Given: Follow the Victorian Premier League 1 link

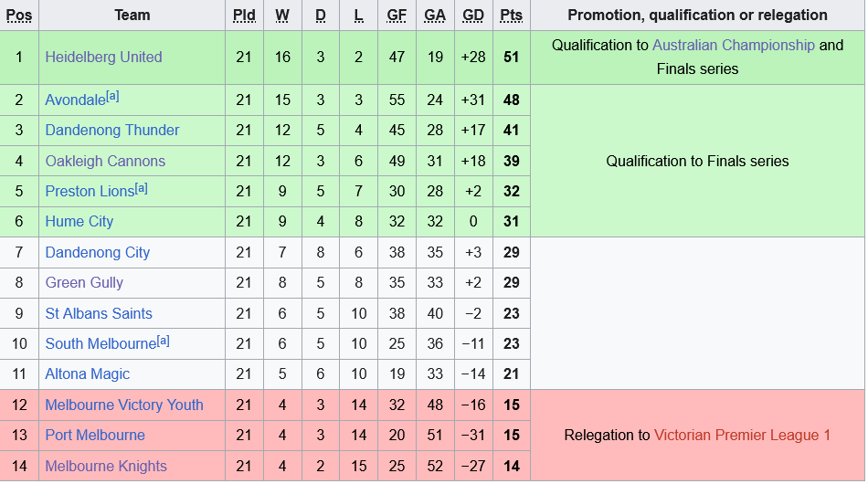Looking at the screenshot, I should tap(742, 435).
